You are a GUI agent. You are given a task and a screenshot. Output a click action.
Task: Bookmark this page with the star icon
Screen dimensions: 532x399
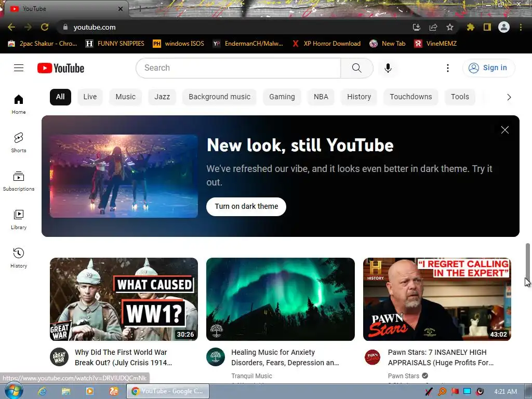click(450, 27)
